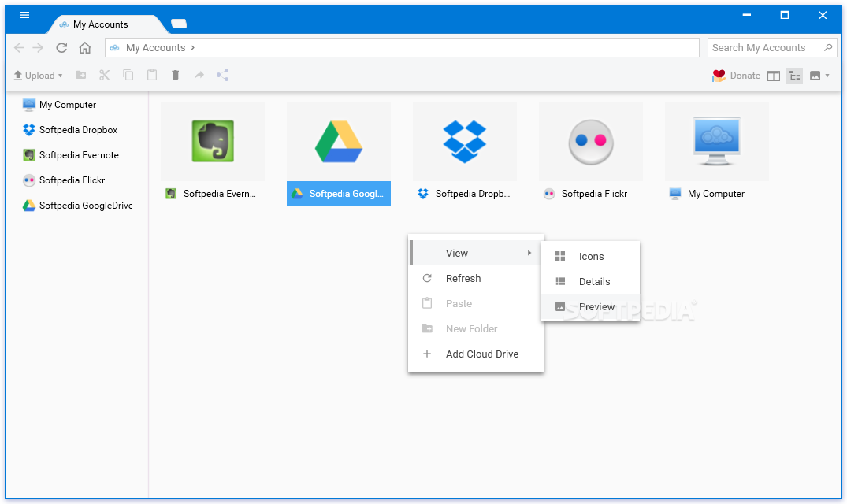Viewport: 847px width, 504px height.
Task: Select Softpedia Evernote in the sidebar
Action: [71, 155]
